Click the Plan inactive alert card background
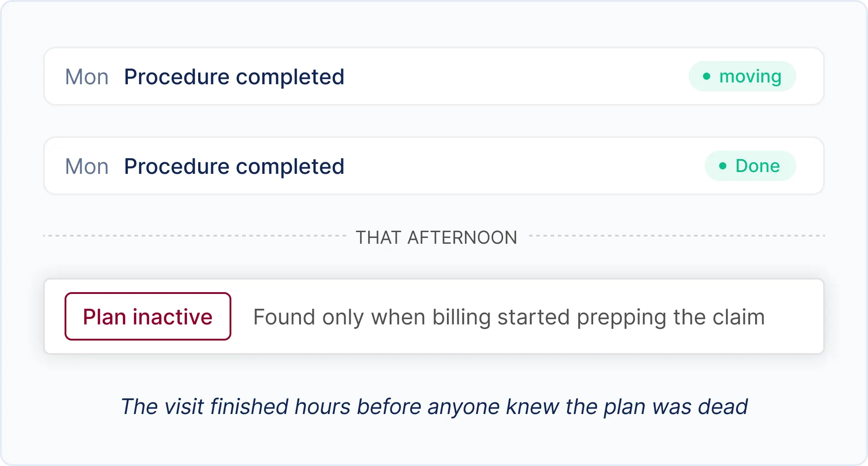The width and height of the screenshot is (868, 466). (434, 316)
